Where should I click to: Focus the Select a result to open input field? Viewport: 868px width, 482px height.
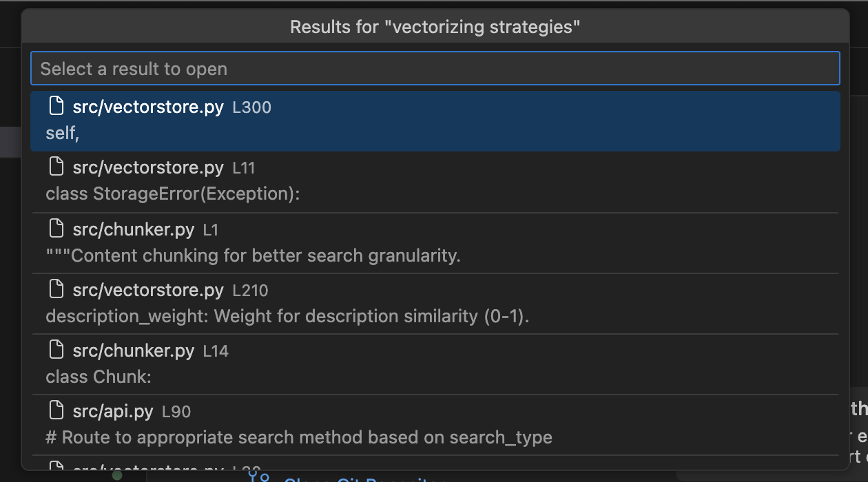(434, 68)
